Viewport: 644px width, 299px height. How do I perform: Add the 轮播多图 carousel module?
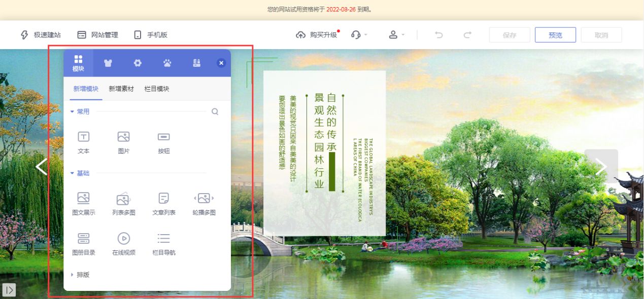204,204
